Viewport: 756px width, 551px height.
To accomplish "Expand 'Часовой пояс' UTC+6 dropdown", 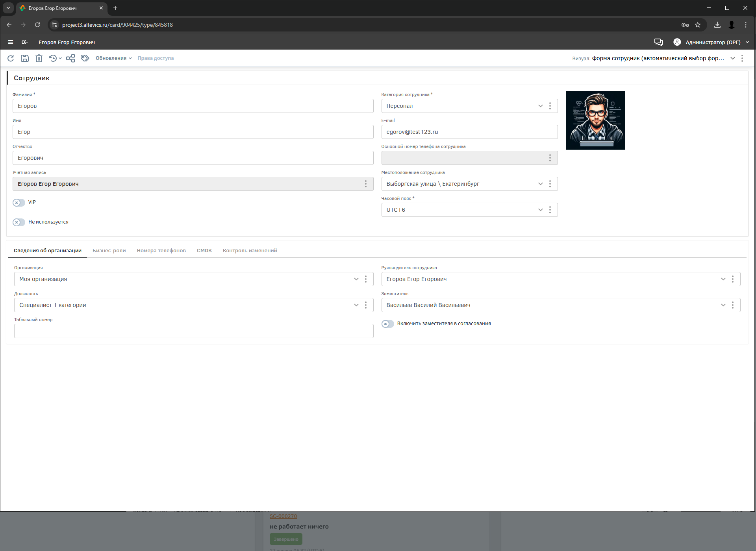I will point(540,210).
